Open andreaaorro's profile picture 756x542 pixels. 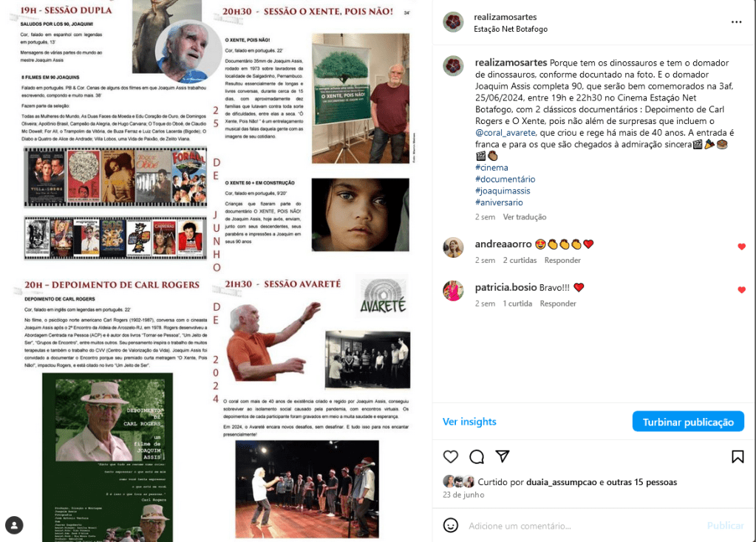[x=453, y=247]
